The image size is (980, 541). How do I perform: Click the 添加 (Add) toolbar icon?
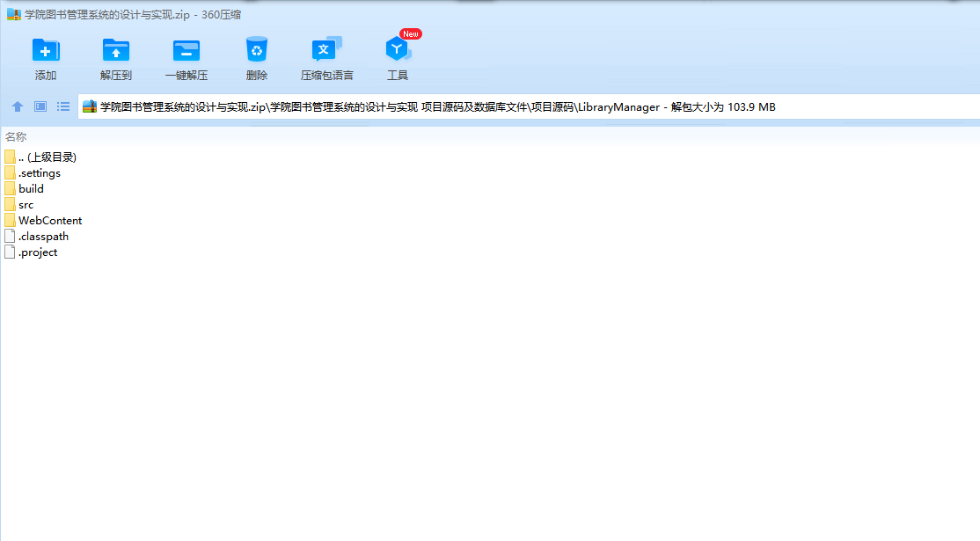(x=46, y=51)
